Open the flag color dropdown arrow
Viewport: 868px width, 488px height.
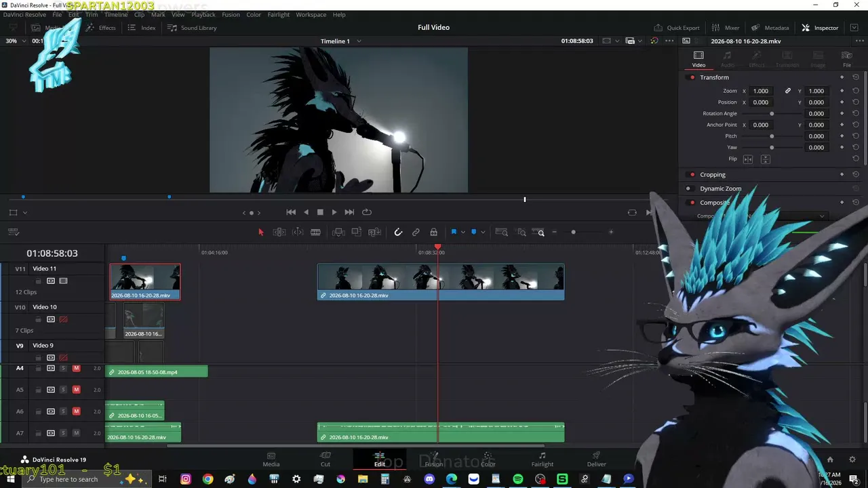462,232
